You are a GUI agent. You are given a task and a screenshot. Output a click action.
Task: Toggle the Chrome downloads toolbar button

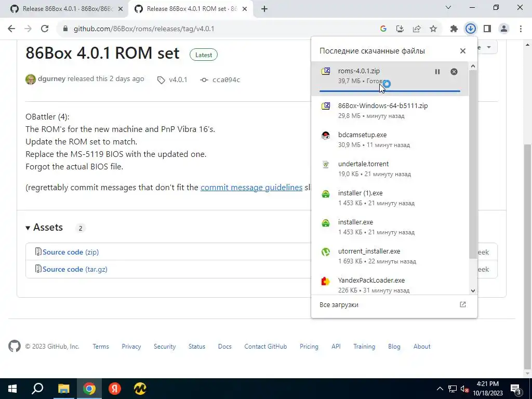[x=470, y=29]
